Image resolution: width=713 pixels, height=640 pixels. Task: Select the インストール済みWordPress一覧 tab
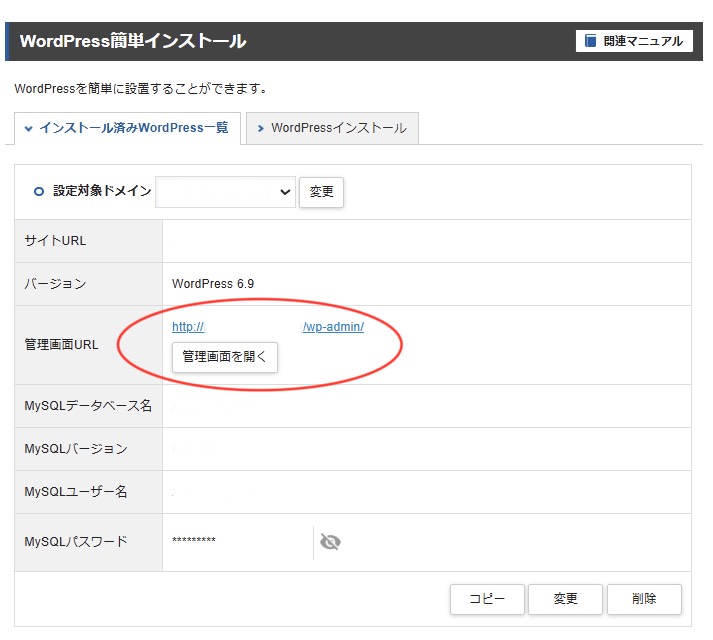click(x=127, y=128)
